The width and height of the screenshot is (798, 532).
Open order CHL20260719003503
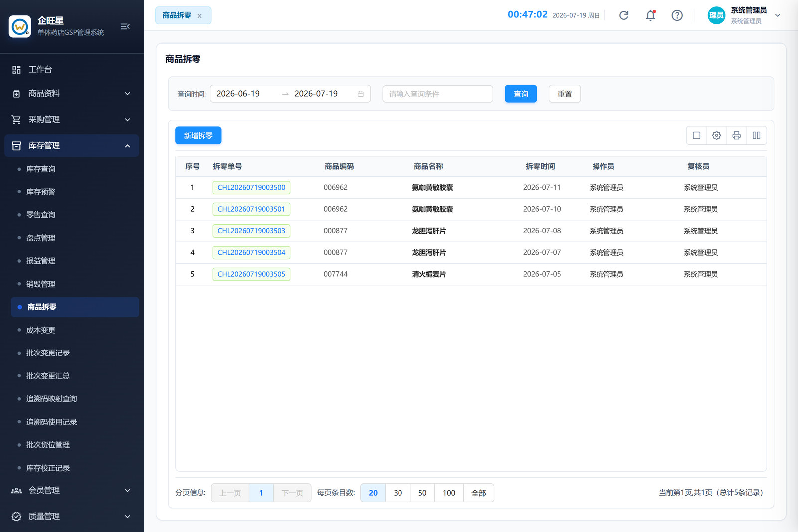[251, 231]
